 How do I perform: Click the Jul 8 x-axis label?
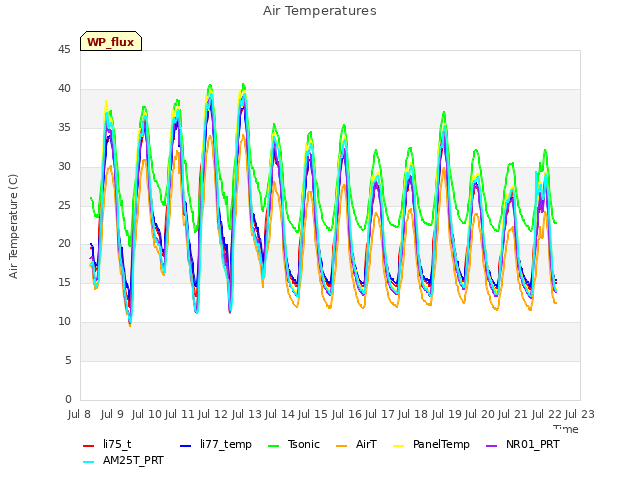[x=79, y=415]
